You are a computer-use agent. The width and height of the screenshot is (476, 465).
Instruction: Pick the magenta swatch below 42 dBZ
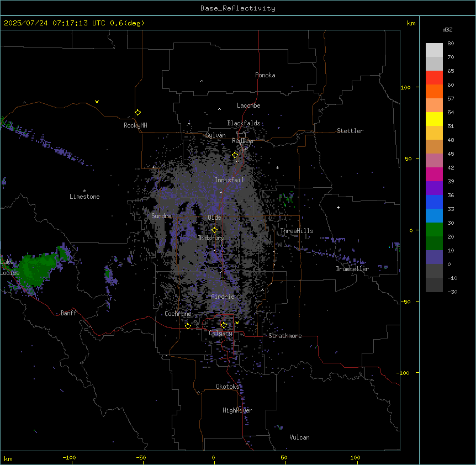(x=434, y=174)
